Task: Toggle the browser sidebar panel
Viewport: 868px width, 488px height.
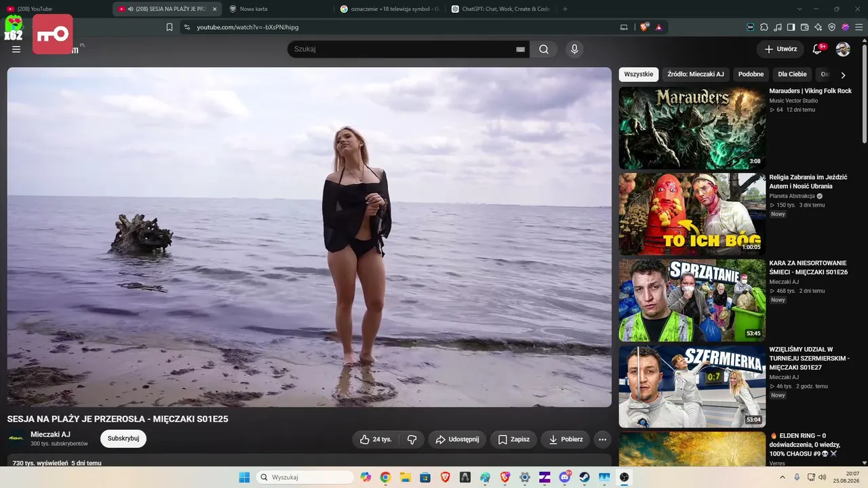Action: (x=791, y=27)
